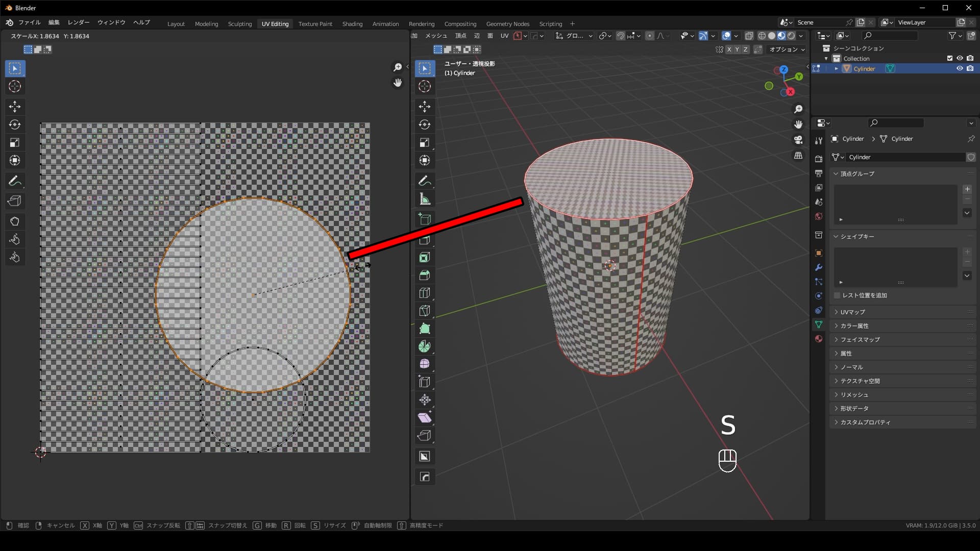Switch to rendered viewport shading mode
The height and width of the screenshot is (551, 980).
(790, 36)
